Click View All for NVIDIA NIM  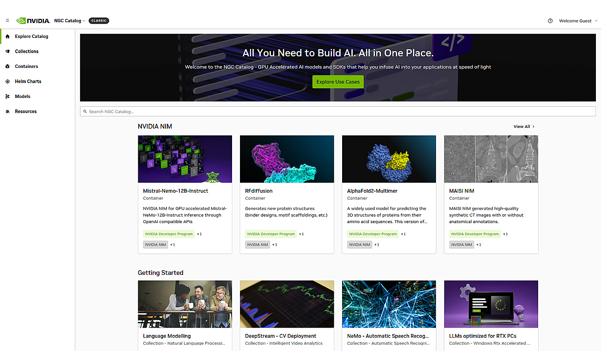pyautogui.click(x=524, y=127)
